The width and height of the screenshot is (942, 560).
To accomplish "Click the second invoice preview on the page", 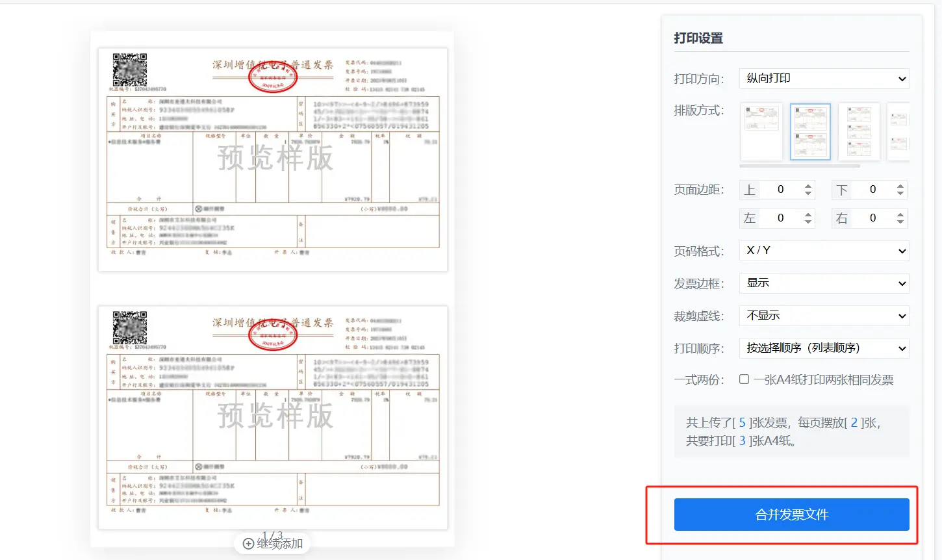I will (x=273, y=417).
